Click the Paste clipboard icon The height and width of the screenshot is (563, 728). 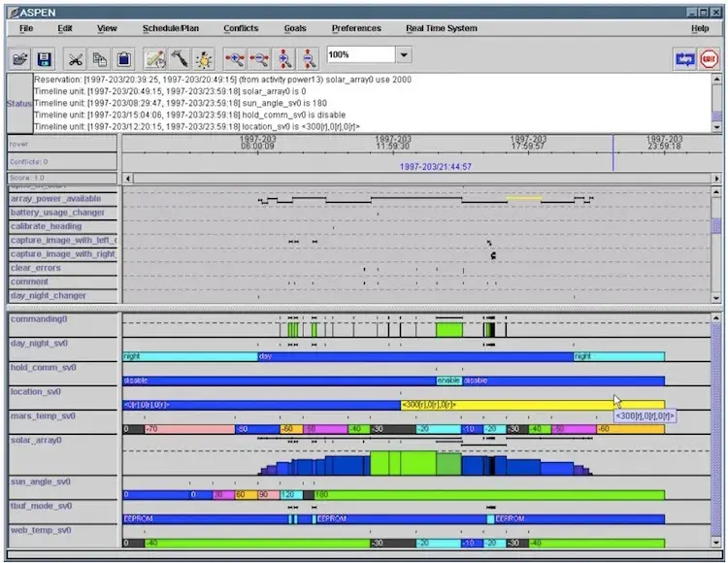coord(123,59)
